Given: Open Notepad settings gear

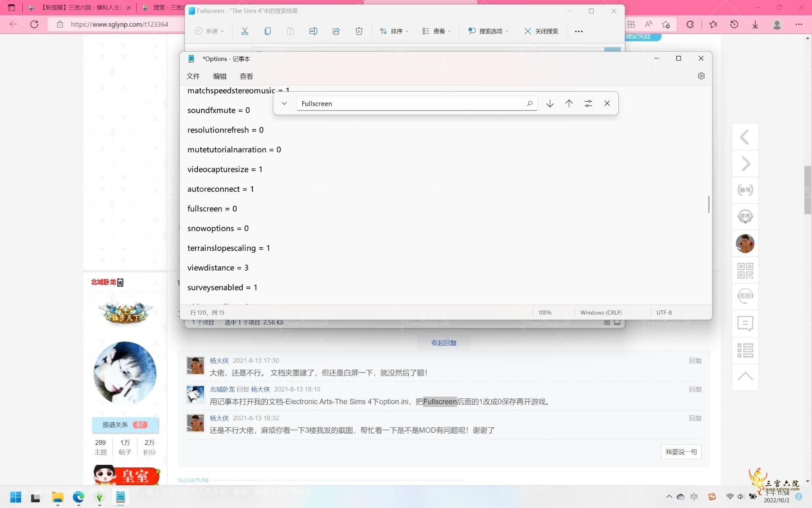Looking at the screenshot, I should point(701,76).
